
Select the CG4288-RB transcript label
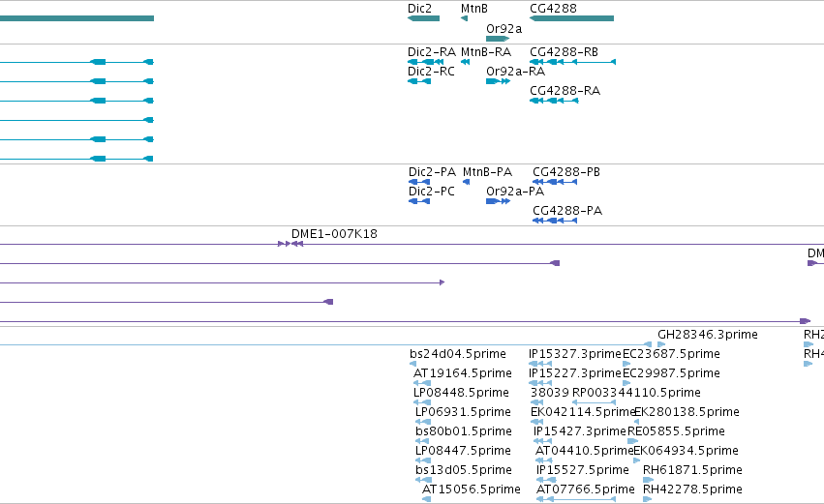pos(564,52)
